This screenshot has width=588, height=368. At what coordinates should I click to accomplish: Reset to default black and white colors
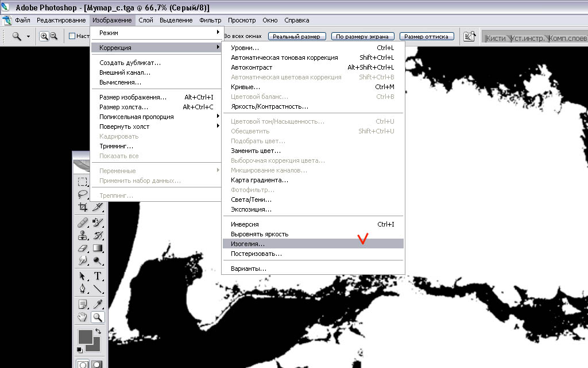click(x=80, y=350)
